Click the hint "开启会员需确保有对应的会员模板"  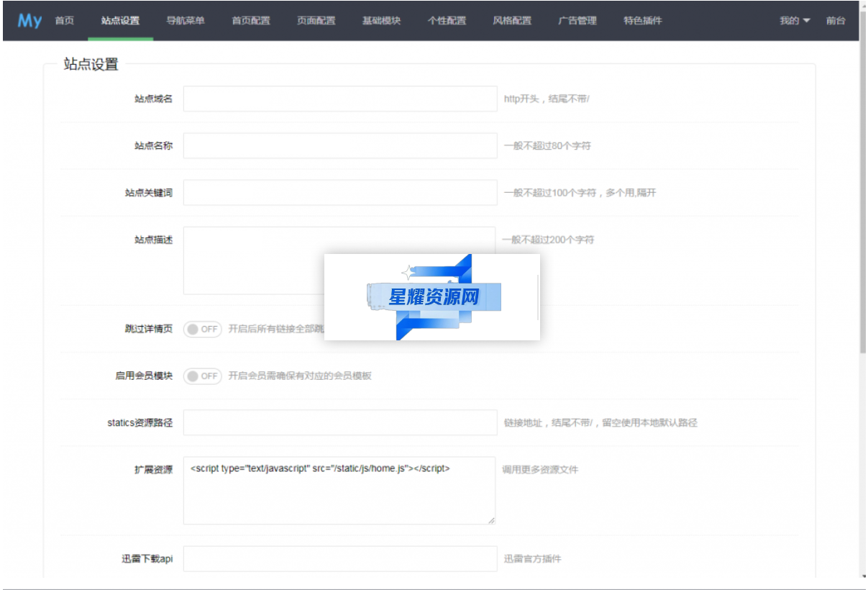click(x=300, y=376)
